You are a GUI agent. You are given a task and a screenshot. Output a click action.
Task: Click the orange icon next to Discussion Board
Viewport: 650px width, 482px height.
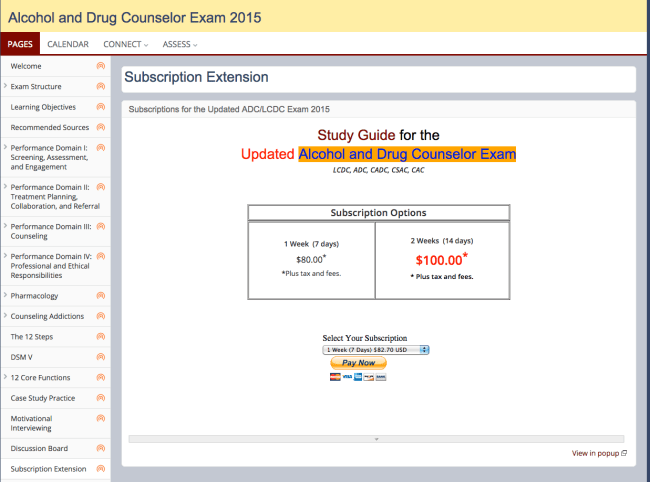(x=100, y=448)
